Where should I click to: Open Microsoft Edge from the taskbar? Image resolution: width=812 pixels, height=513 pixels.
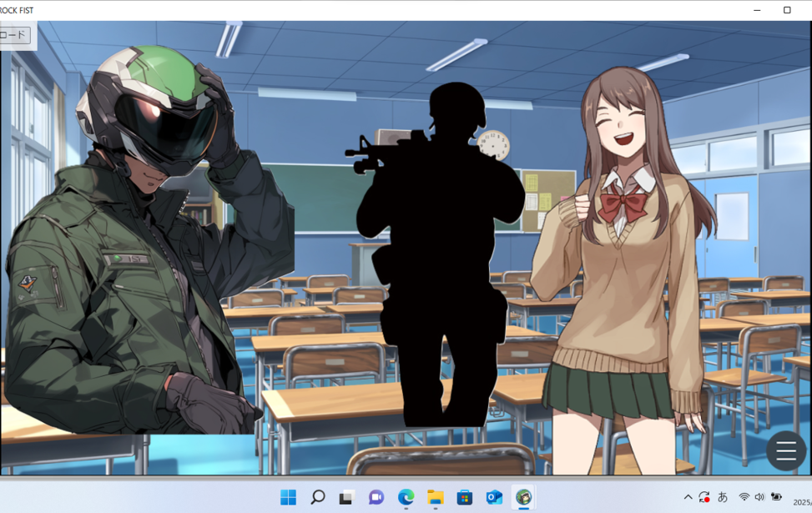pos(406,497)
